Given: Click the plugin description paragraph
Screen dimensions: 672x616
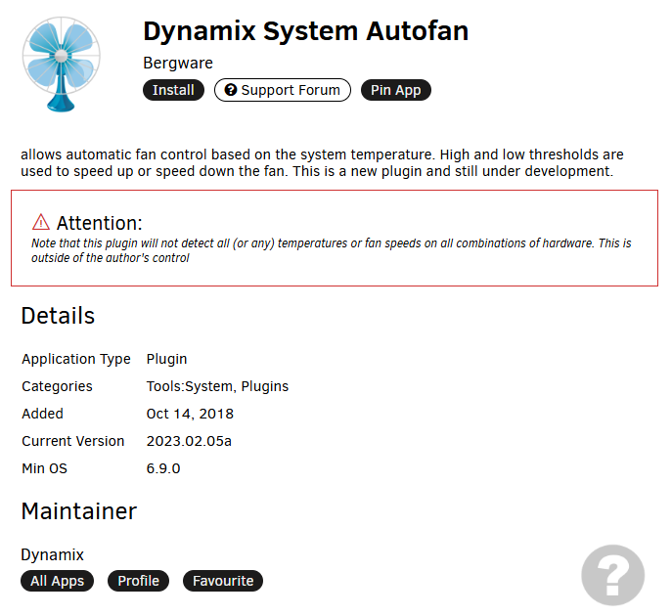Looking at the screenshot, I should click(322, 162).
